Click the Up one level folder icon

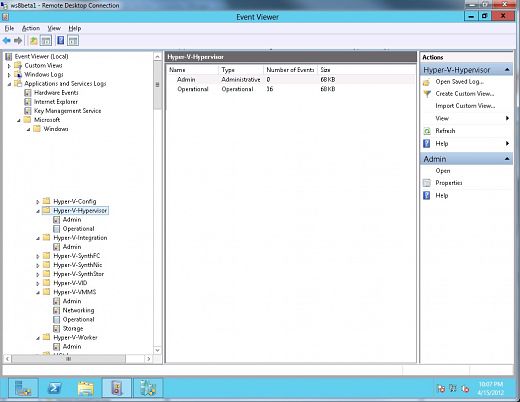click(x=33, y=41)
